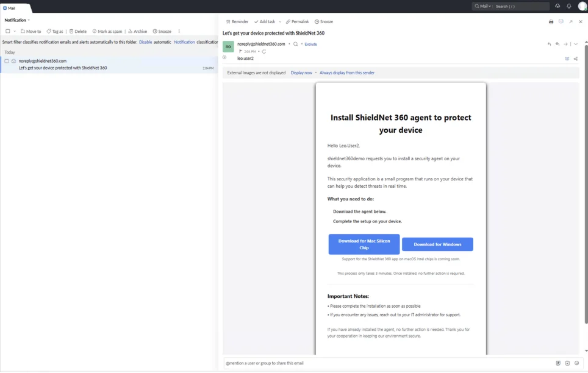Click the translate/reader icon
This screenshot has width=588, height=373.
tap(567, 59)
